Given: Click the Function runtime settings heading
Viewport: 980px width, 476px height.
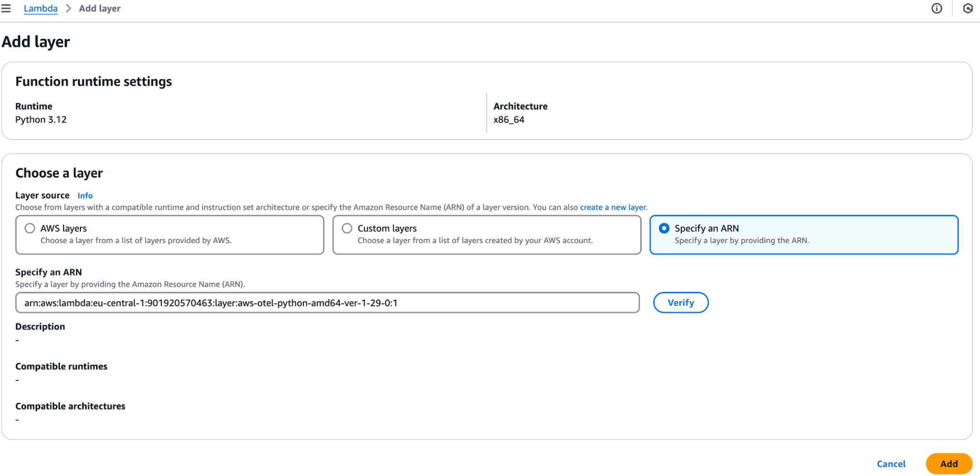Looking at the screenshot, I should pos(94,81).
